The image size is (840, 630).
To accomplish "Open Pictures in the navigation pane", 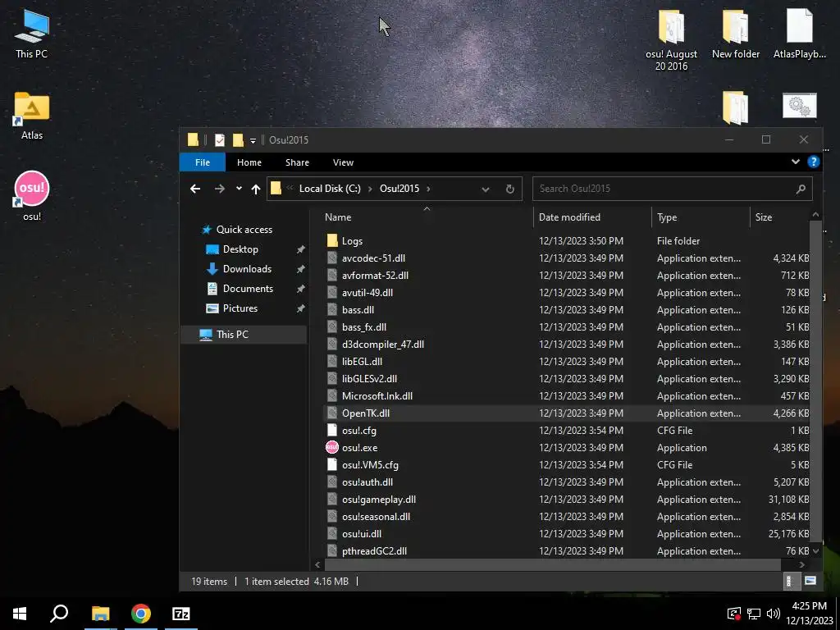I will [x=240, y=308].
